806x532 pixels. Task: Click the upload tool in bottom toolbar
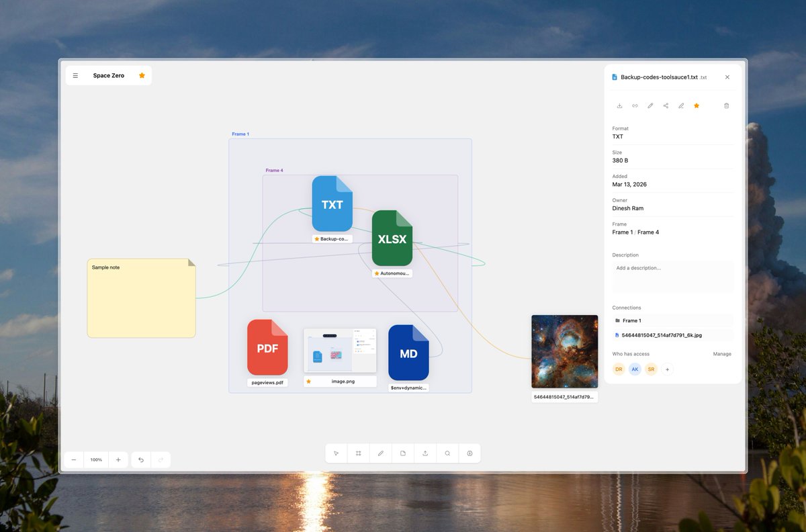pyautogui.click(x=425, y=453)
